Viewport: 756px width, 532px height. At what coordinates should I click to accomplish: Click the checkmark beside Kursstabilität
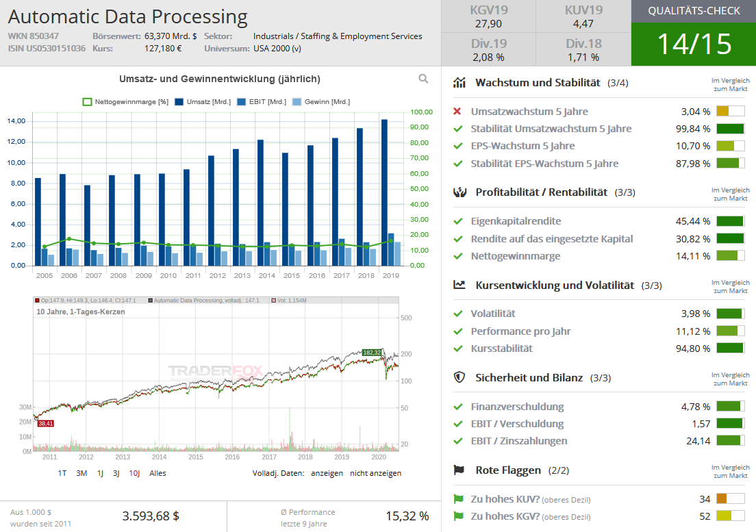click(458, 349)
